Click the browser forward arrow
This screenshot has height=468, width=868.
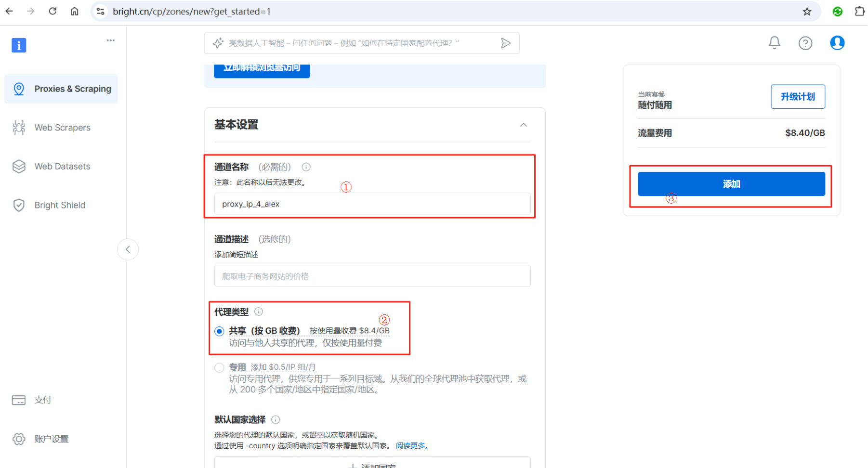tap(31, 11)
